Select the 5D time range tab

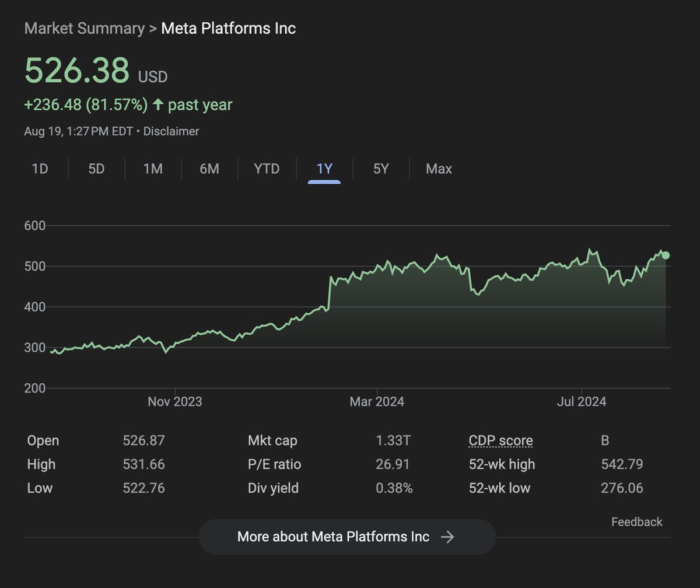96,169
